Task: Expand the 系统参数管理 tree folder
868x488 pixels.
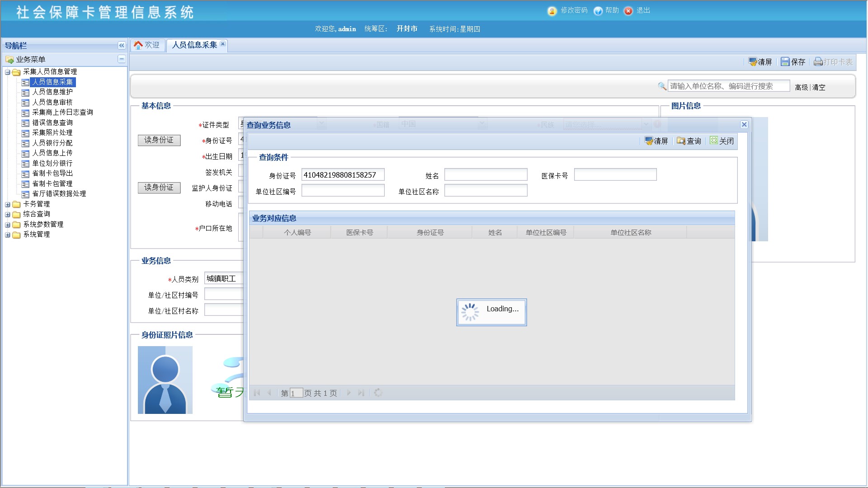Action: point(7,225)
